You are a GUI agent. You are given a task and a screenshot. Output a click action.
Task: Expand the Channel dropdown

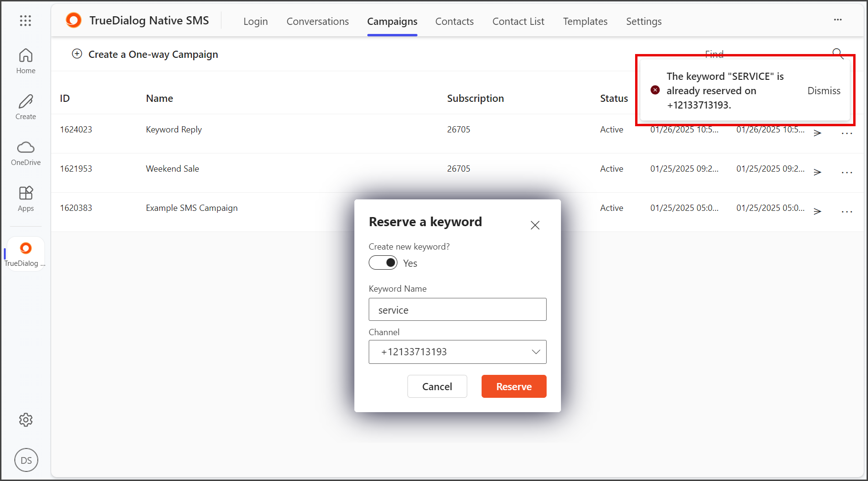point(458,352)
